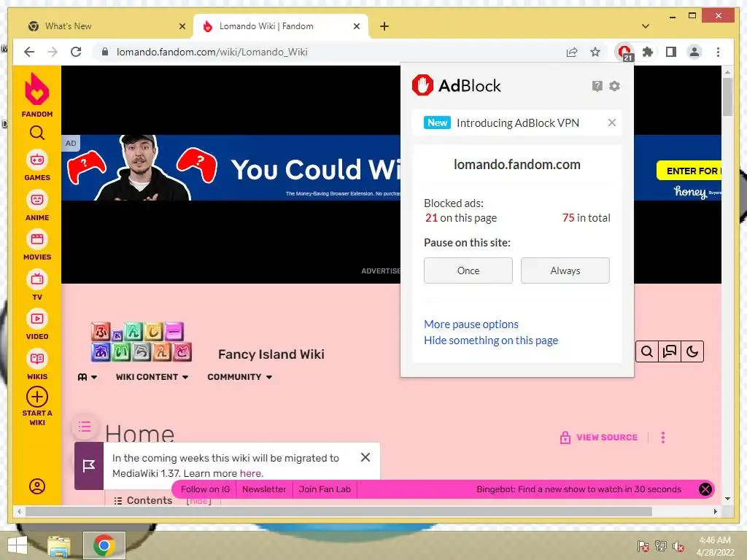Viewport: 747px width, 560px height.
Task: Close the Lomando Wiki tab
Action: tap(356, 26)
